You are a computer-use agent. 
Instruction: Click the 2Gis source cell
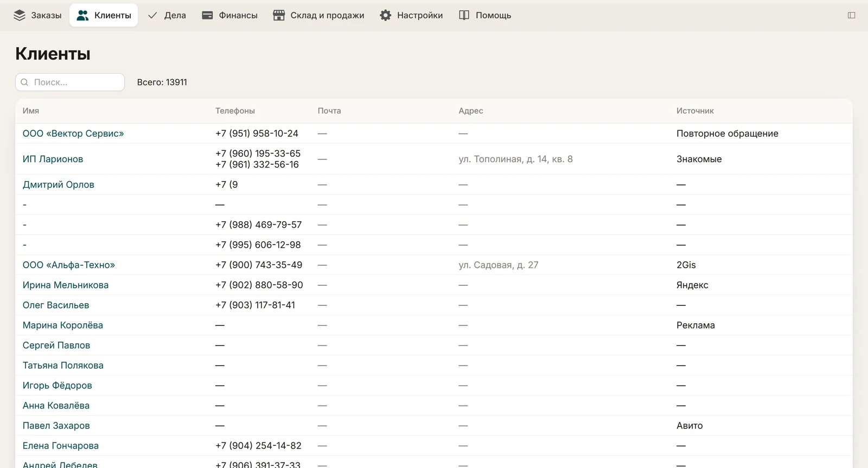(686, 265)
